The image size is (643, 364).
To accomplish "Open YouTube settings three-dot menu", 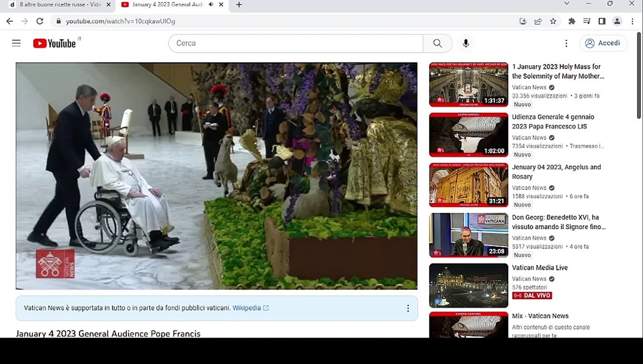I will tap(566, 43).
